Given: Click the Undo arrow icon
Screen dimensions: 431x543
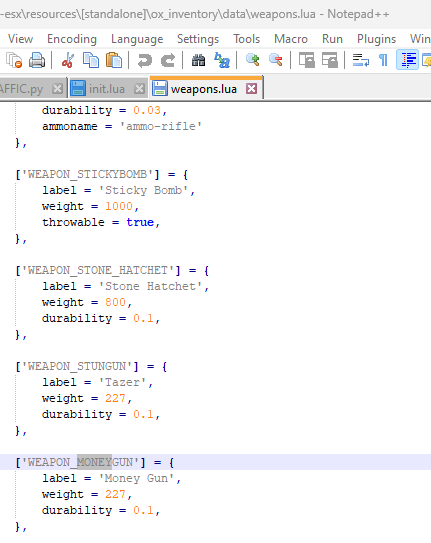Looking at the screenshot, I should tap(145, 60).
